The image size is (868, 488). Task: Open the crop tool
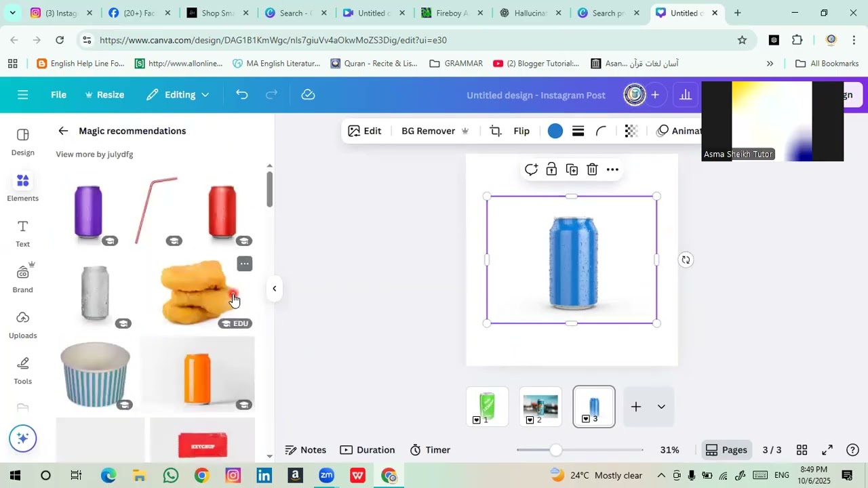[496, 131]
